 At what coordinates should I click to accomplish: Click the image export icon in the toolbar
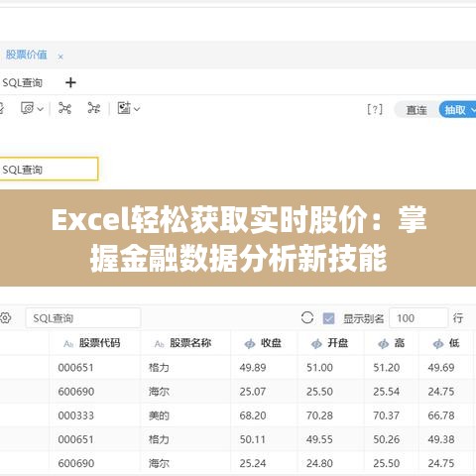124,108
